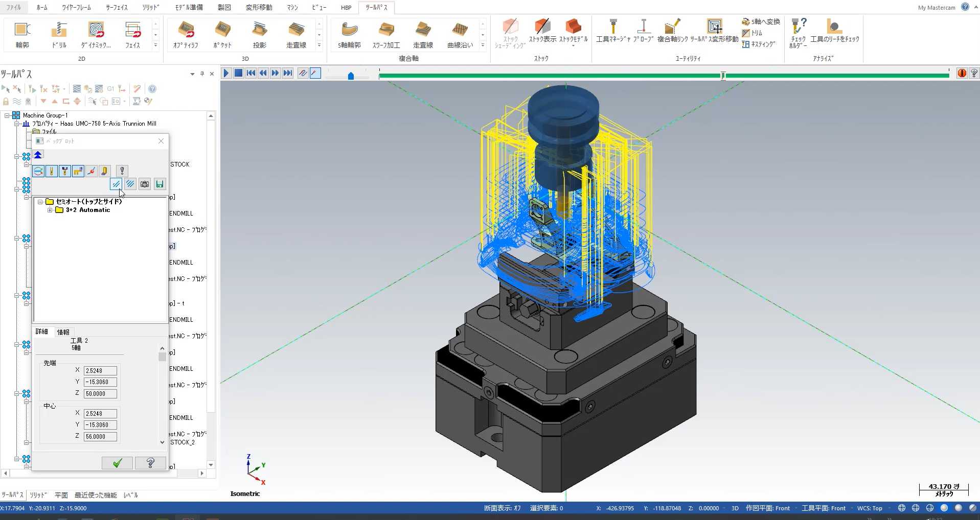The width and height of the screenshot is (980, 520).
Task: Capture backplot image using camera icon
Action: [145, 184]
